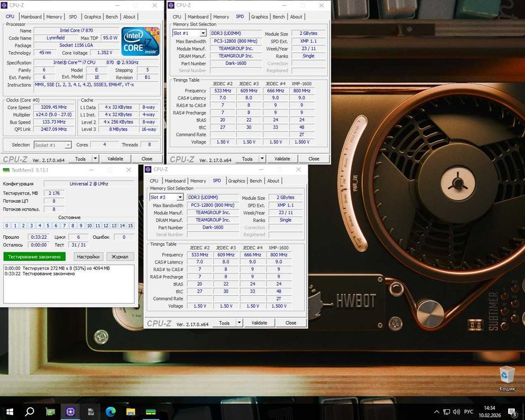
Task: Click the TestMem5 log text area
Action: (68, 284)
